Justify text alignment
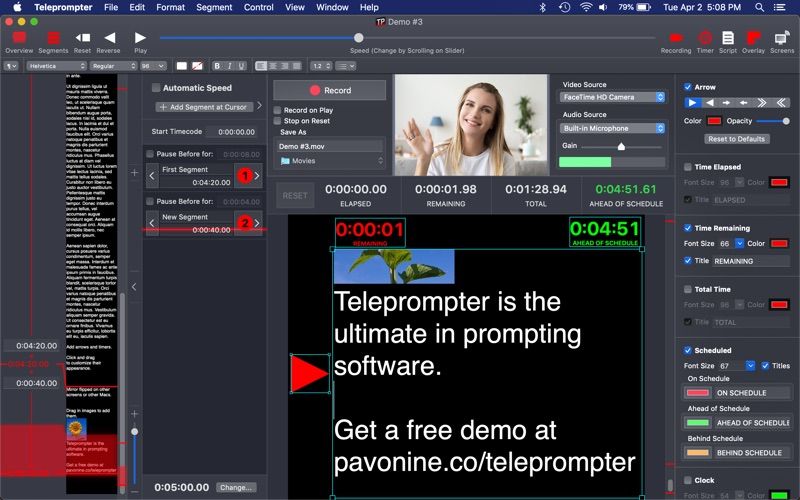The height and width of the screenshot is (500, 800). (x=296, y=66)
